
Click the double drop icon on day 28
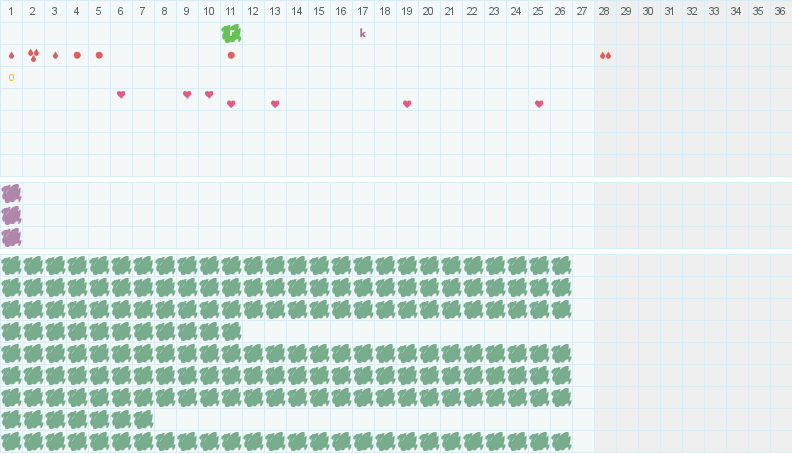click(x=605, y=55)
